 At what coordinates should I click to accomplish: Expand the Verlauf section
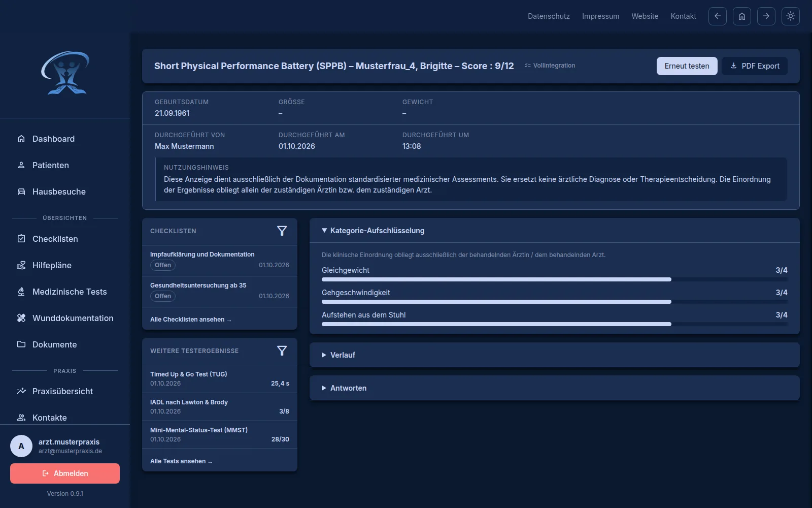(554, 355)
